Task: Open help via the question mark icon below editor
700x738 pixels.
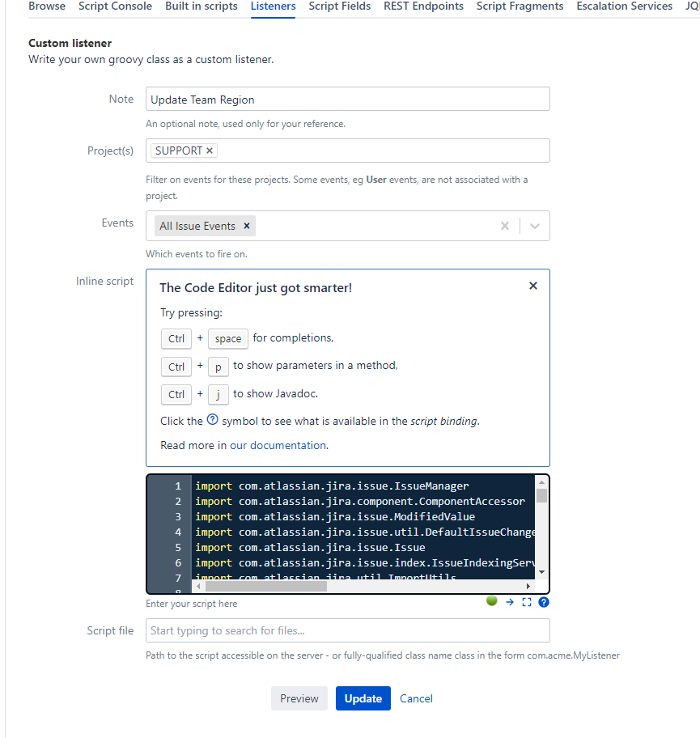Action: [544, 601]
